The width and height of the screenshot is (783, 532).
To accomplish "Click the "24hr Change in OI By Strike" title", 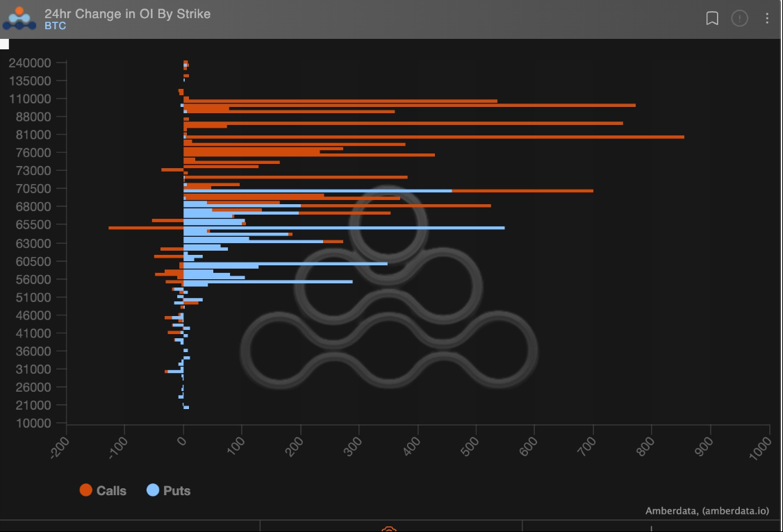I will coord(127,13).
